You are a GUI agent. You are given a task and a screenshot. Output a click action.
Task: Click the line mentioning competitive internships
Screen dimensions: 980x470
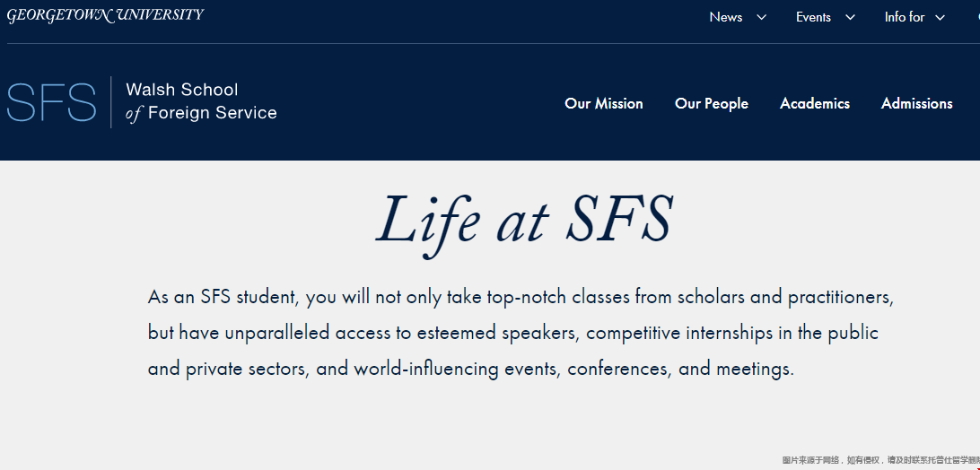pos(513,333)
